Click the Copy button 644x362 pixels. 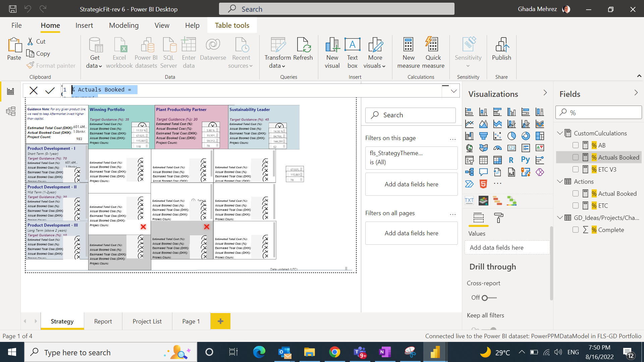point(38,54)
